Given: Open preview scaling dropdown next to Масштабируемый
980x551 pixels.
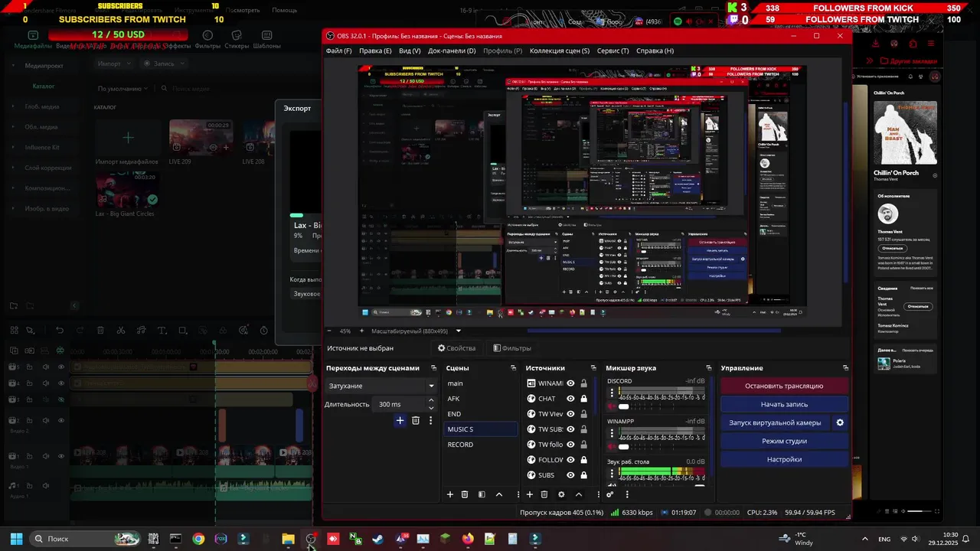Looking at the screenshot, I should pyautogui.click(x=458, y=331).
